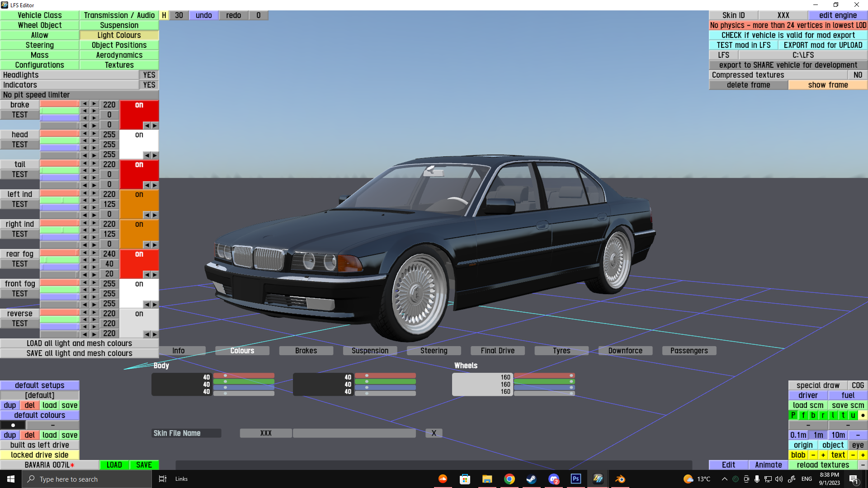Image resolution: width=868 pixels, height=488 pixels.
Task: Open Photoshop from the taskbar
Action: click(576, 479)
